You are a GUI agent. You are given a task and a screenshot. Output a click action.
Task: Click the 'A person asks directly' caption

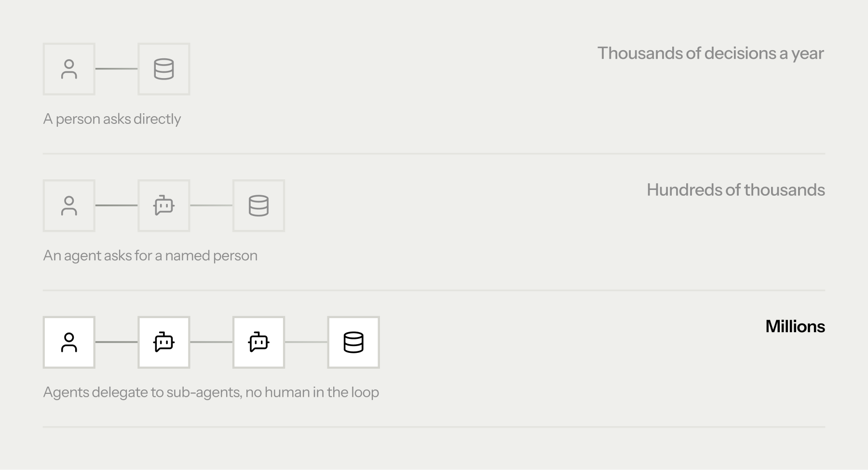[112, 119]
